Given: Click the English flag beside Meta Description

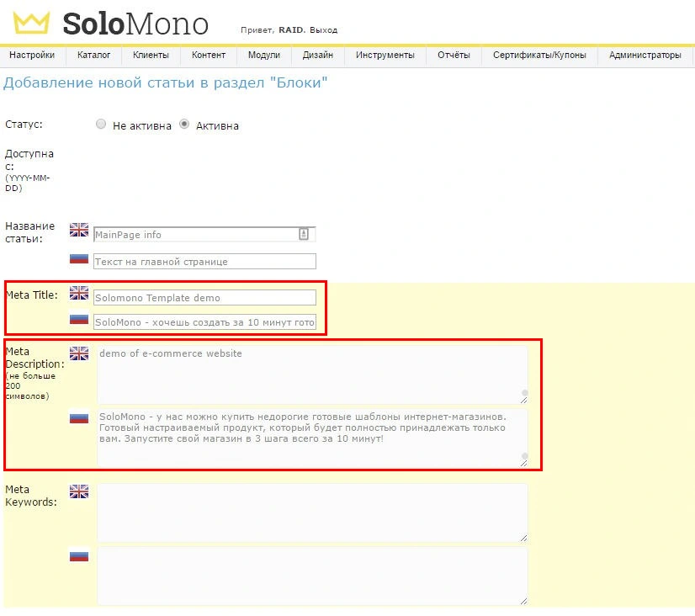Looking at the screenshot, I should 79,353.
